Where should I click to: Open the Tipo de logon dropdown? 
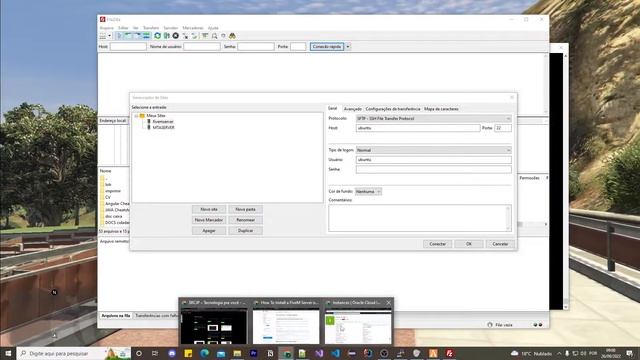click(433, 150)
